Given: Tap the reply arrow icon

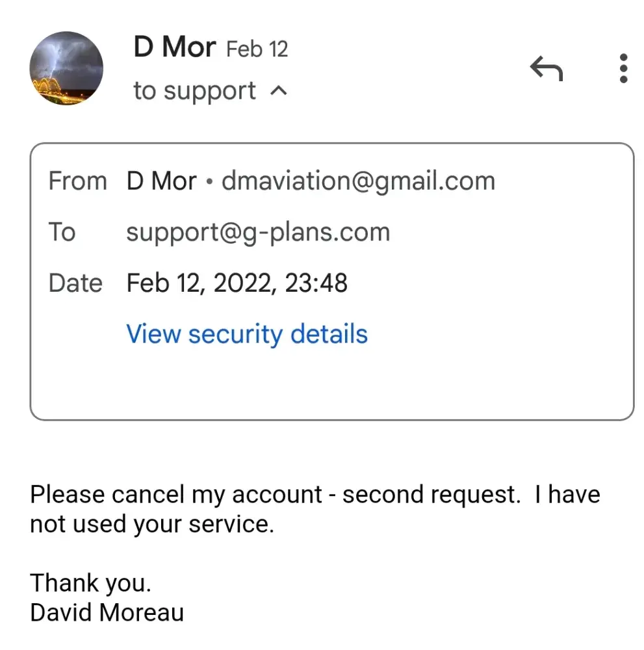Looking at the screenshot, I should (x=546, y=68).
